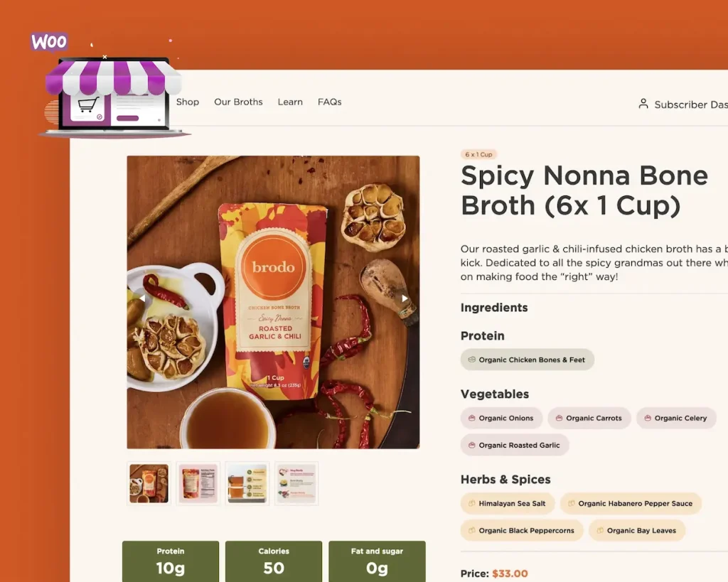Click the icon in Organic Onions tag
Viewport: 728px width, 582px height.
pyautogui.click(x=472, y=418)
